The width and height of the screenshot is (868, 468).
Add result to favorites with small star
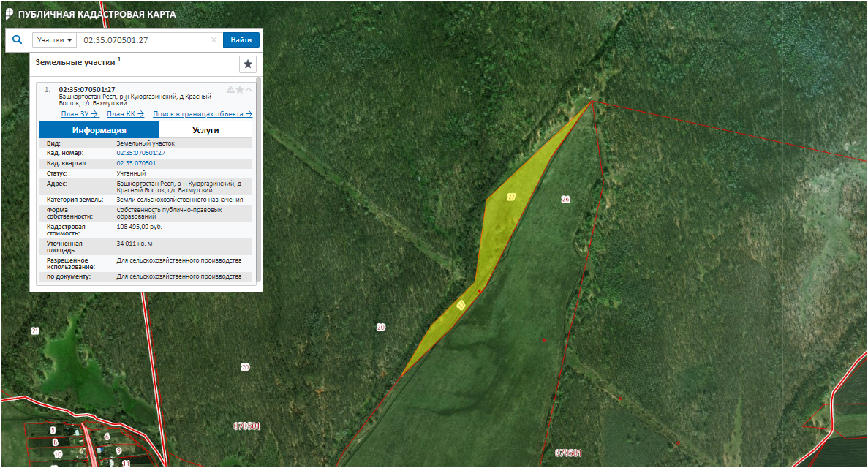click(x=239, y=90)
